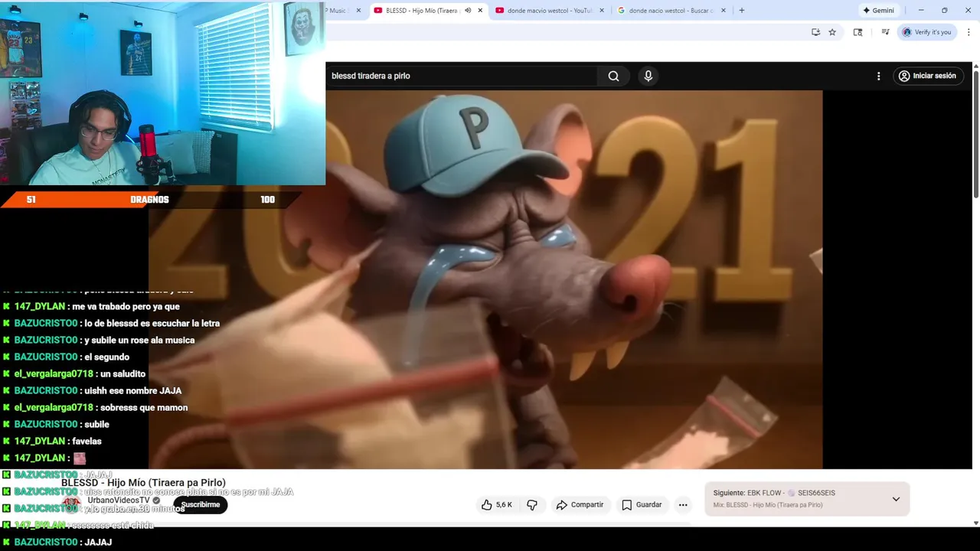Open the 'donde macvio westcol' YouTube tab
Viewport: 980px width, 551px height.
tap(550, 11)
